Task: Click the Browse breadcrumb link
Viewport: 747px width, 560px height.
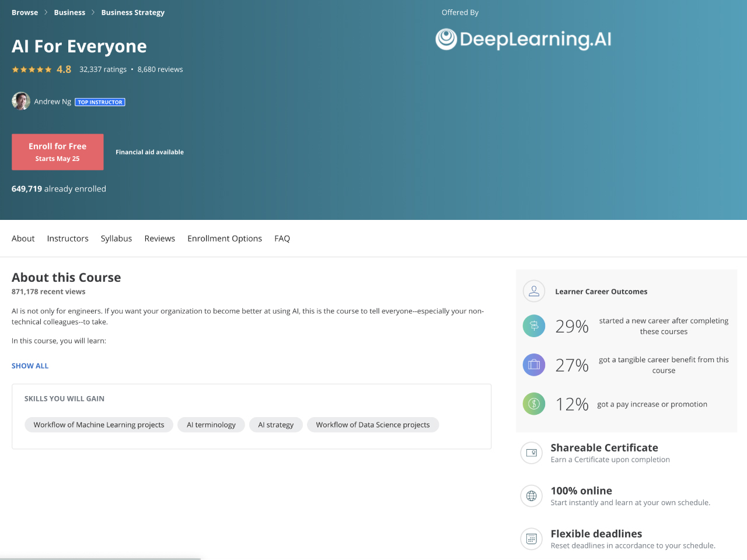Action: 25,12
